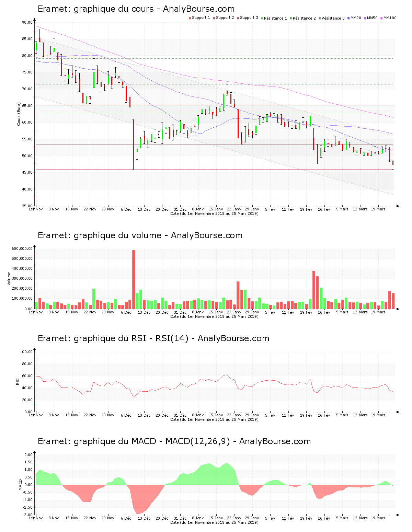Screen dimensions: 412x532
Task: Click the MM100 magenta legend swatch
Action: coord(381,18)
